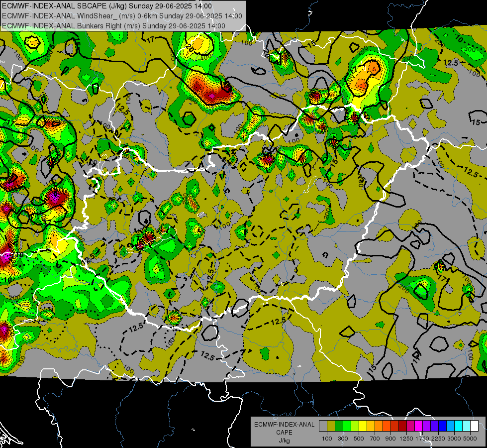Select the olive swatch in the CAPE legend
Image resolution: width=487 pixels, height=448 pixels.
[x=331, y=426]
